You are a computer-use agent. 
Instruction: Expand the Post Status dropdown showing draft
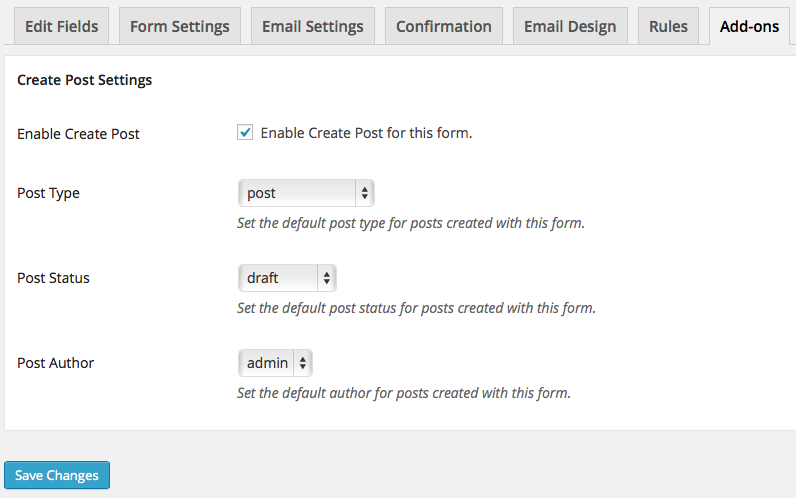pos(287,278)
